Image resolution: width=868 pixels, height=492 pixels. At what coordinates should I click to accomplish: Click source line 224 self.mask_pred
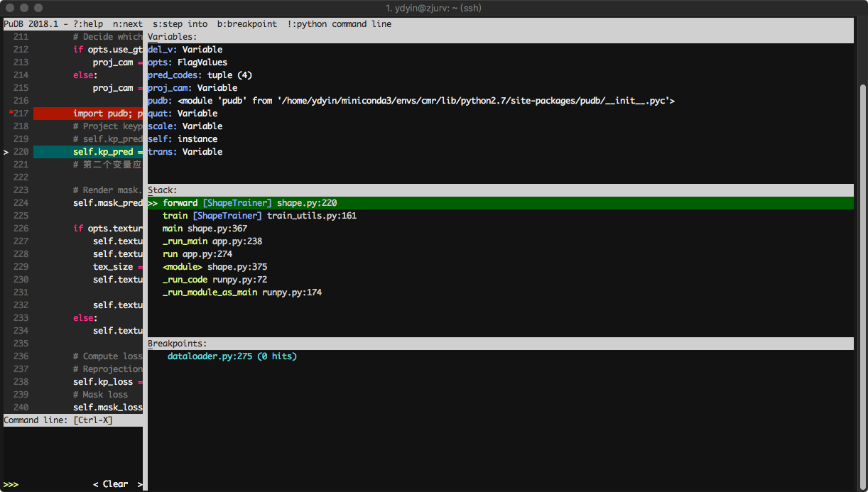108,203
